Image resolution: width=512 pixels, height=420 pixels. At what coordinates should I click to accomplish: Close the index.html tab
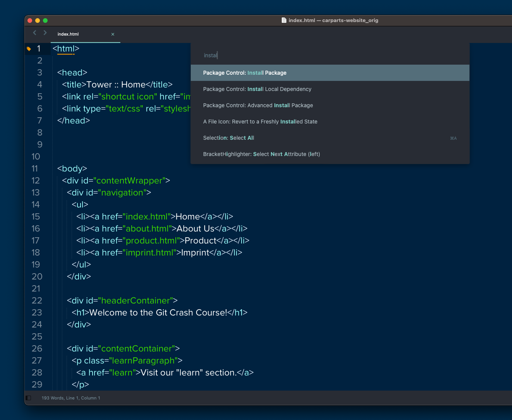click(x=113, y=34)
